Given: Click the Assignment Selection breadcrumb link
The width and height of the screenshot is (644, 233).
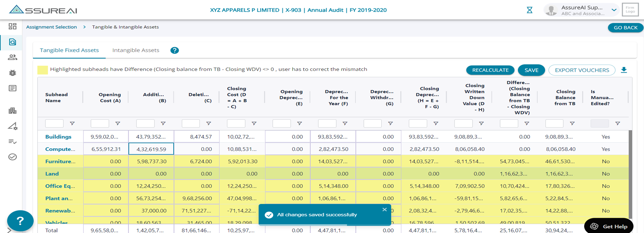Looking at the screenshot, I should [51, 27].
